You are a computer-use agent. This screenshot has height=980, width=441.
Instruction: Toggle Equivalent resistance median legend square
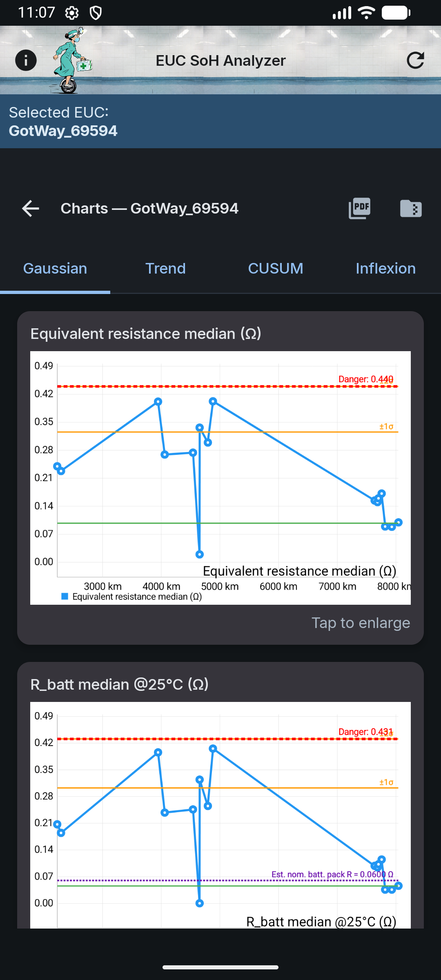65,597
